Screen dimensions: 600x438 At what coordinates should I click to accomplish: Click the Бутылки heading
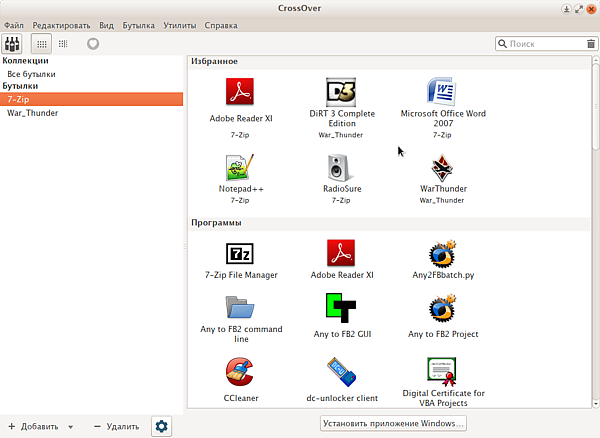(x=20, y=86)
